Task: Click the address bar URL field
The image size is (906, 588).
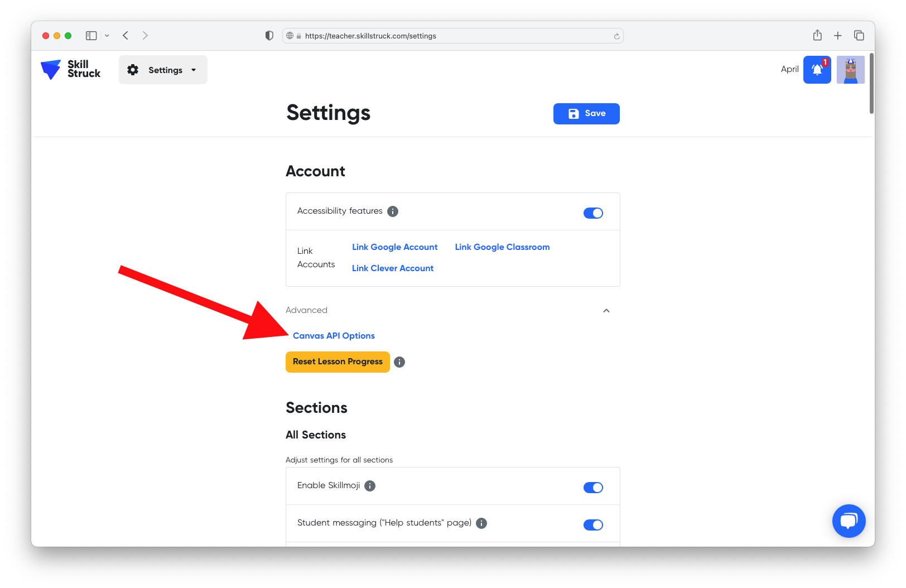Action: pos(452,36)
